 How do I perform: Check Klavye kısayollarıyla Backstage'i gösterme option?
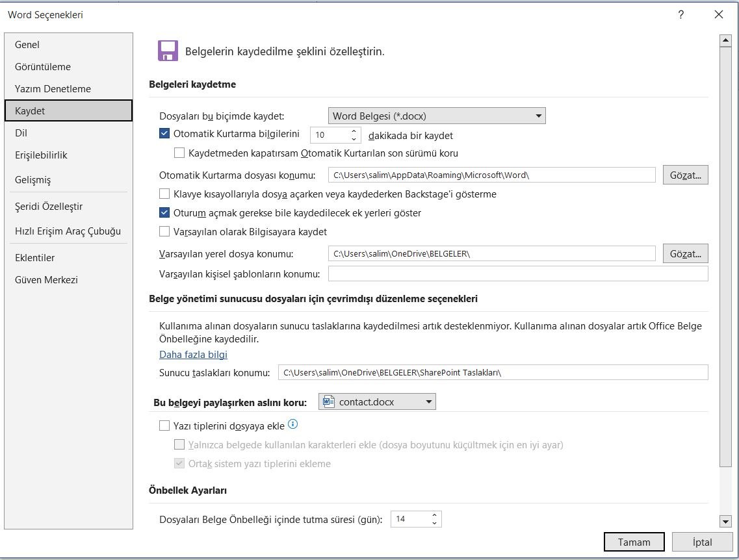[x=164, y=194]
